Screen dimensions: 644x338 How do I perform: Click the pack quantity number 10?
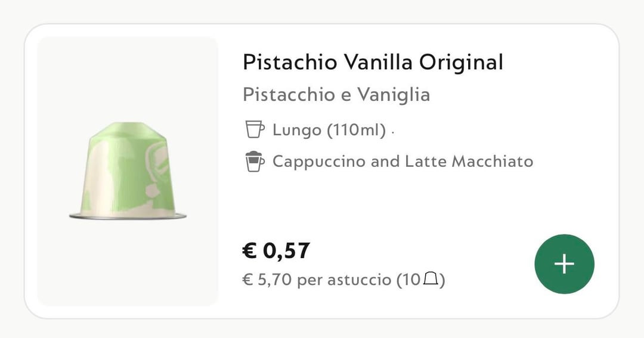(411, 280)
